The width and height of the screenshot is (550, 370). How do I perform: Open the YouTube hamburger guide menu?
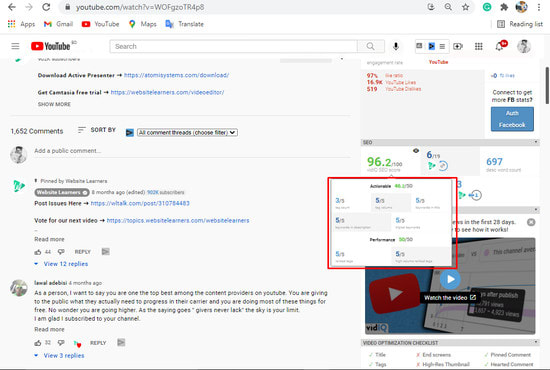[15, 46]
